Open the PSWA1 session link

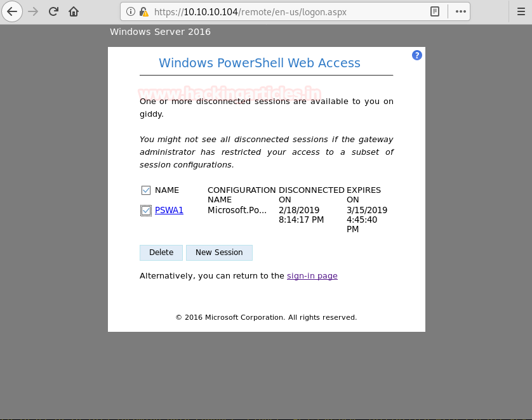pos(169,210)
